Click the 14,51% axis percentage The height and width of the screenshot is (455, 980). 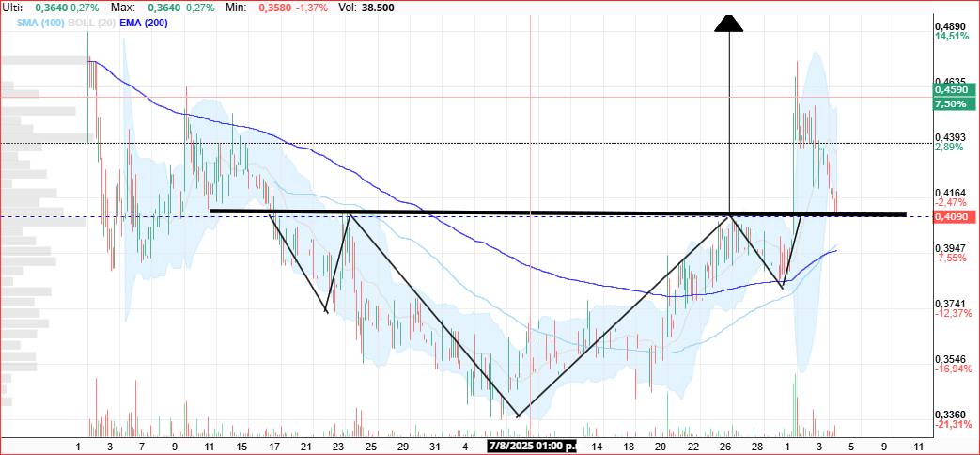click(x=951, y=37)
